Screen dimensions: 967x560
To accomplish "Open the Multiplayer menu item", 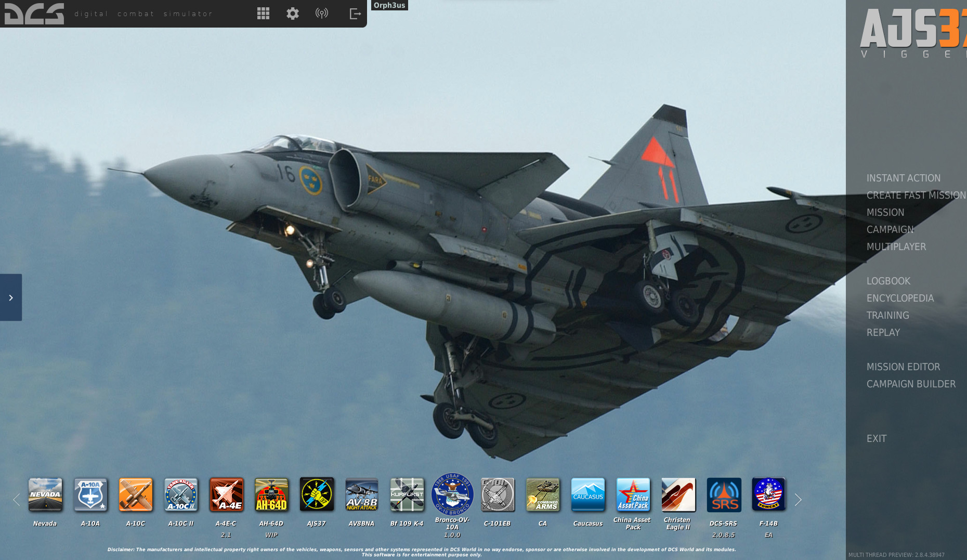I will (x=896, y=247).
